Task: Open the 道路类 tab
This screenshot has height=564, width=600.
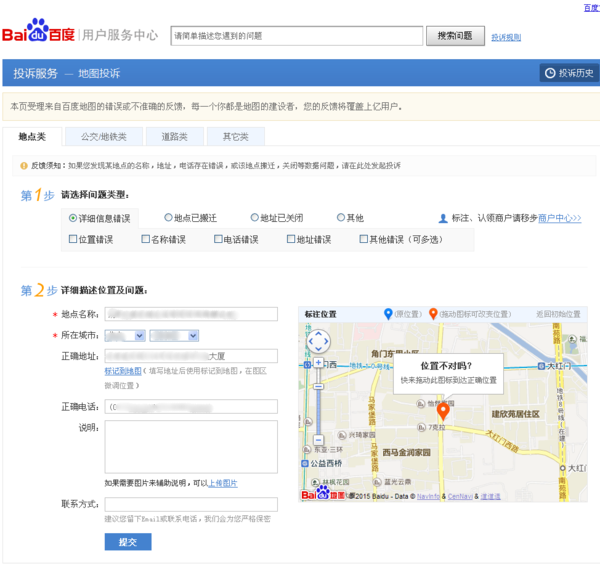Action: [174, 137]
